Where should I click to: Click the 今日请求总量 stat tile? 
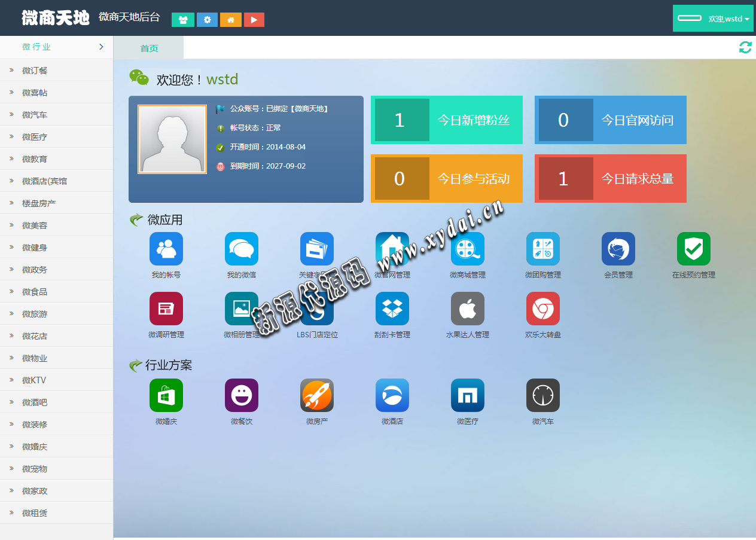click(611, 178)
